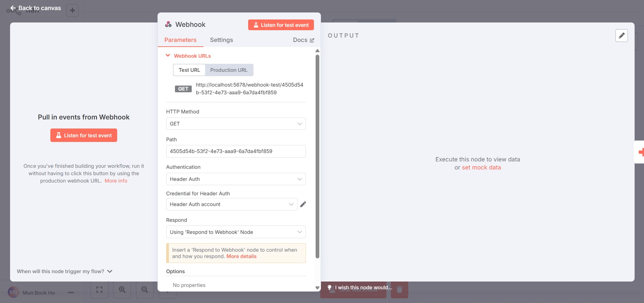The width and height of the screenshot is (644, 303).
Task: Go back to canvas
Action: coord(36,8)
